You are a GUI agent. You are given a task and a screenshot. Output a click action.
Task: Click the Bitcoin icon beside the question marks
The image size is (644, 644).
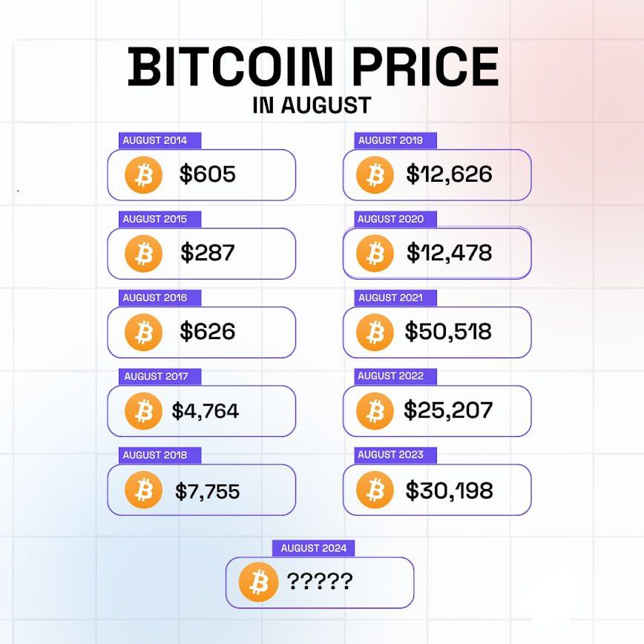258,582
